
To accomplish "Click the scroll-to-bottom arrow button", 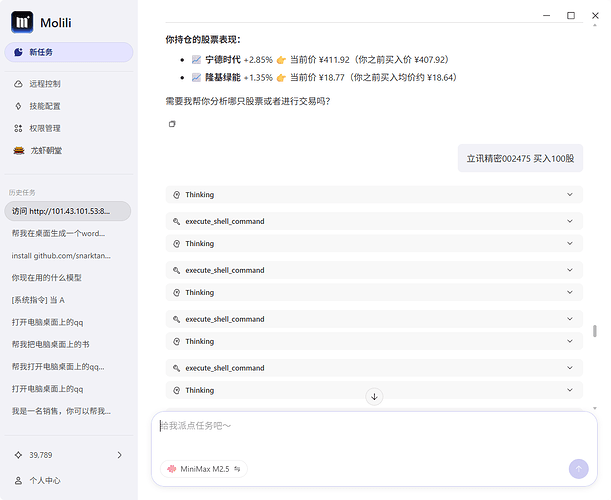I will [374, 397].
